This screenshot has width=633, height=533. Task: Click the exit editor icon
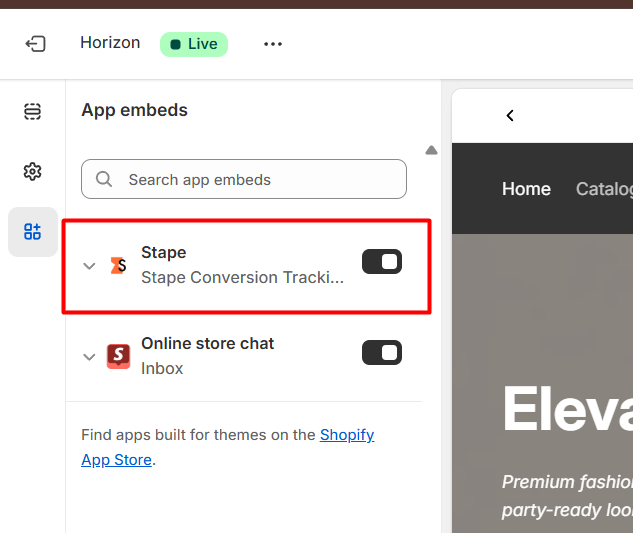coord(35,44)
